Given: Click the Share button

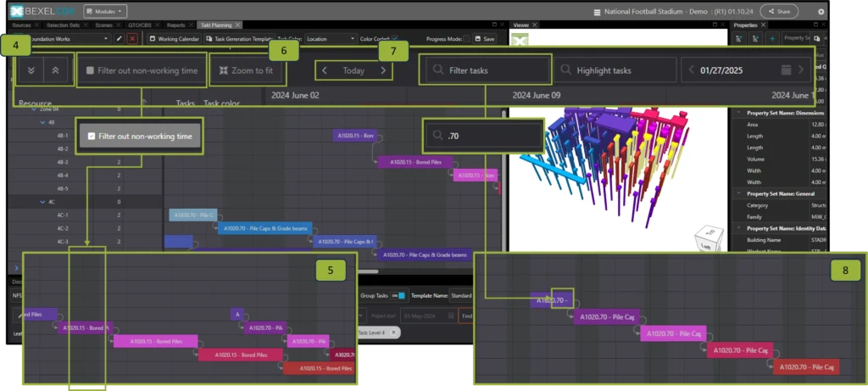Looking at the screenshot, I should pyautogui.click(x=779, y=12).
